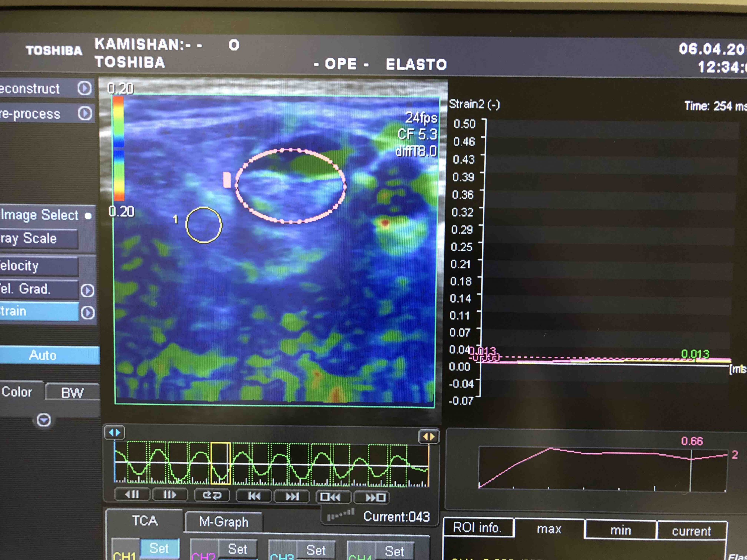Jump to first frame of cine
747x560 pixels.
[x=254, y=496]
